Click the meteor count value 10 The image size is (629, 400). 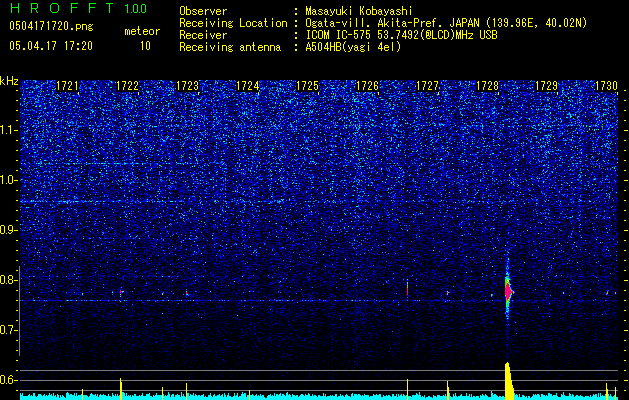click(145, 46)
